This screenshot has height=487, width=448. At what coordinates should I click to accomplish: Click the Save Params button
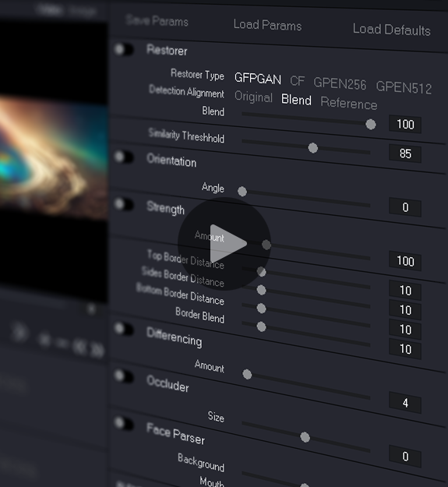pyautogui.click(x=157, y=21)
